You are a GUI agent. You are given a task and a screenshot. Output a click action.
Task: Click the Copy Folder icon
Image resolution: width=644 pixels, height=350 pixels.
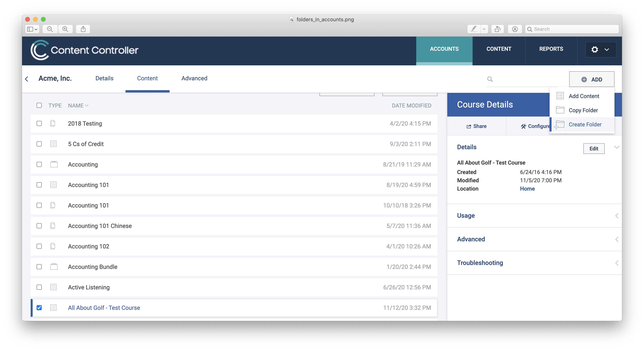click(x=560, y=110)
